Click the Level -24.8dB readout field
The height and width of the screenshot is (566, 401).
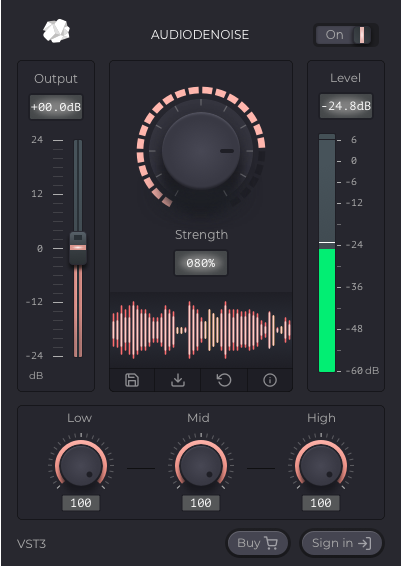(x=346, y=106)
